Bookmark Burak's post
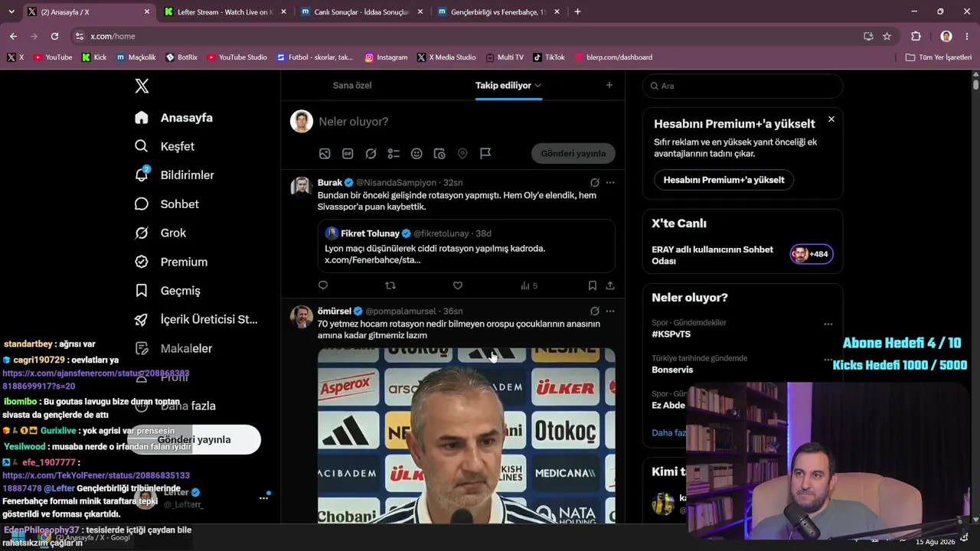 (593, 285)
